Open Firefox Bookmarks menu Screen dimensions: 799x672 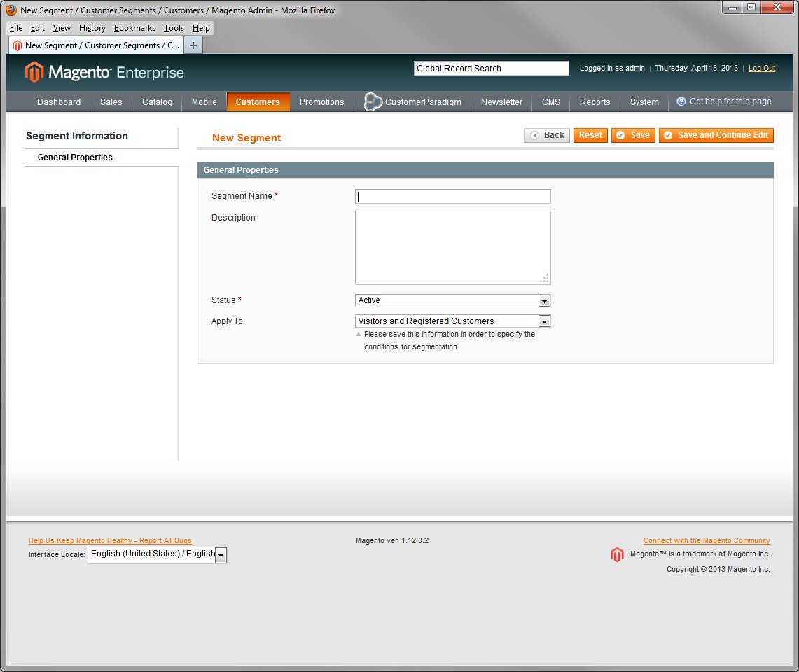pyautogui.click(x=134, y=28)
